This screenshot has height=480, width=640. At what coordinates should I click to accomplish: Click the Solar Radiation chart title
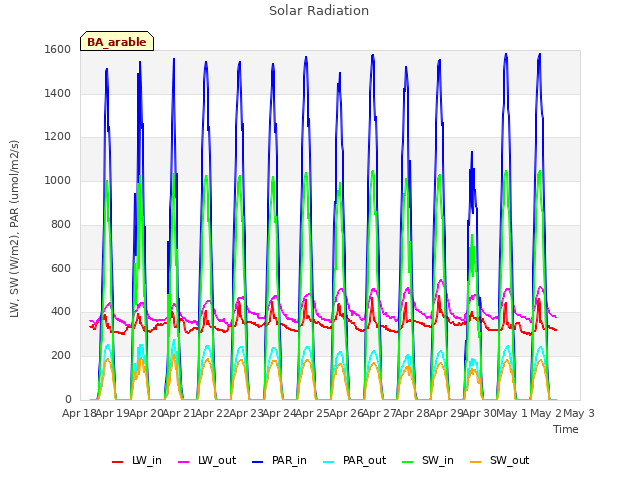click(x=319, y=11)
